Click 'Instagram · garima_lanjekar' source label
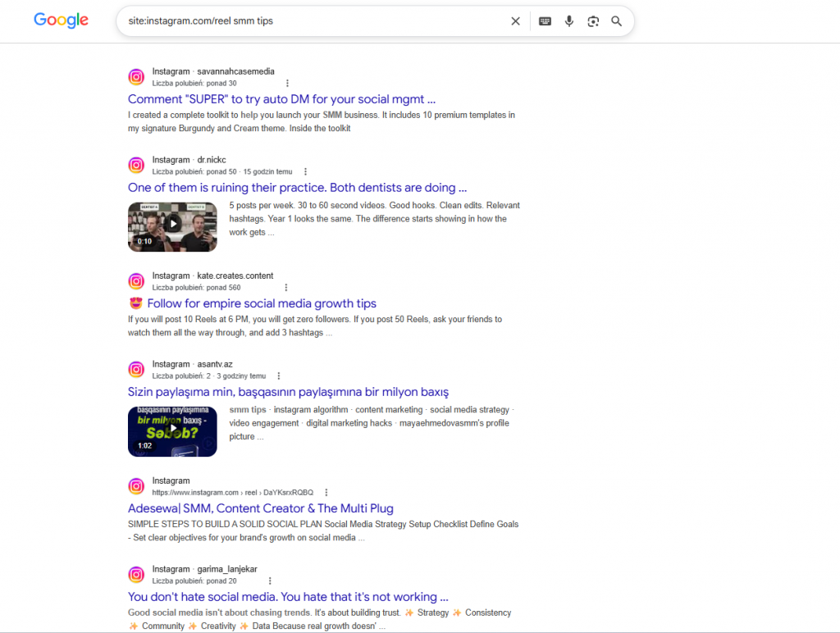The width and height of the screenshot is (840, 633). click(204, 569)
